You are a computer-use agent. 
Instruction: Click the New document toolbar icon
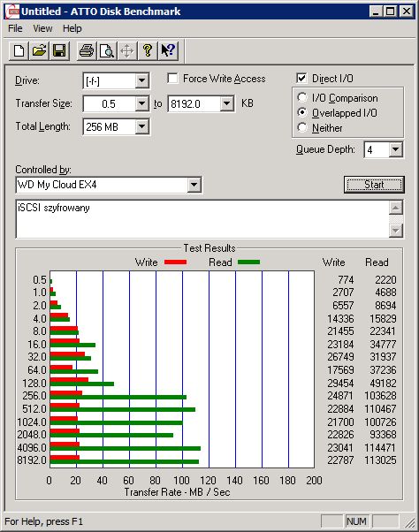pyautogui.click(x=19, y=51)
